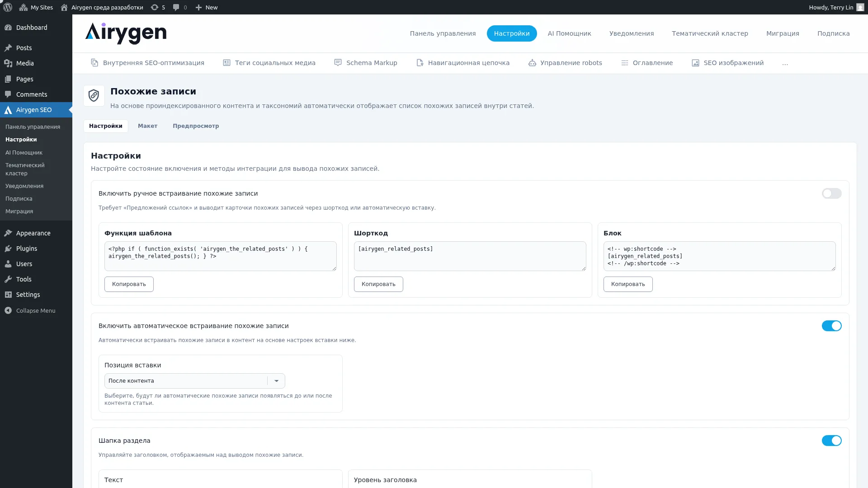Turn off the Шапка раздела toggle

831,441
